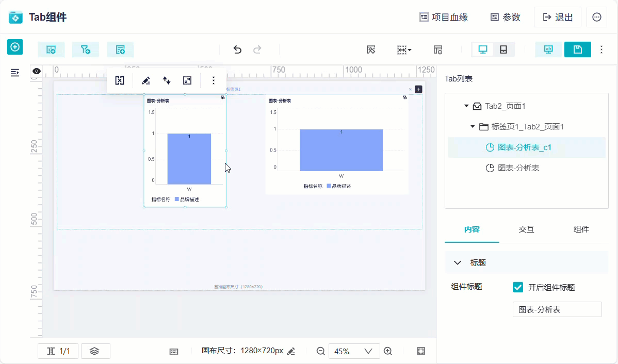Click the app logo next to Tab组件
618x364 pixels.
click(16, 18)
